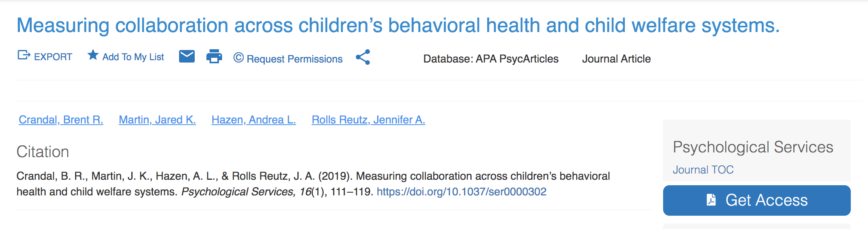The height and width of the screenshot is (229, 868).
Task: Click the copyright symbol icon
Action: [x=239, y=58]
